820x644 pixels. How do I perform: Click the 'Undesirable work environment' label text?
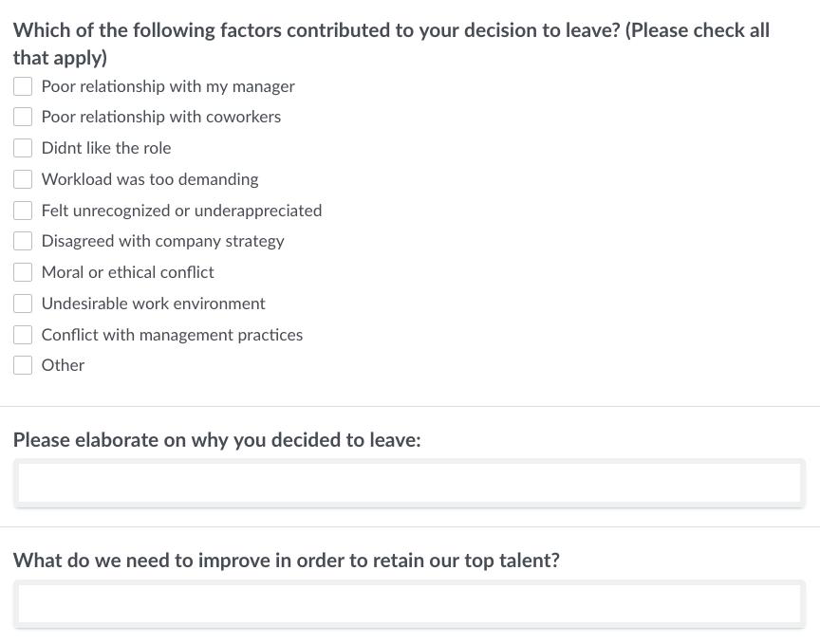click(x=153, y=304)
